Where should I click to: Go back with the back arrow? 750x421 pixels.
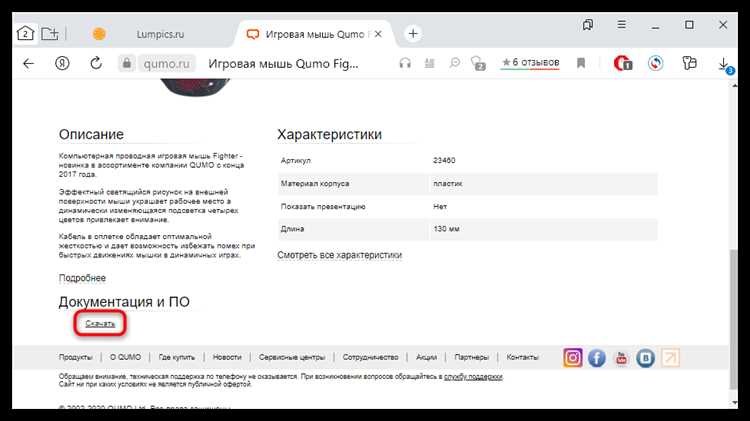pos(28,63)
